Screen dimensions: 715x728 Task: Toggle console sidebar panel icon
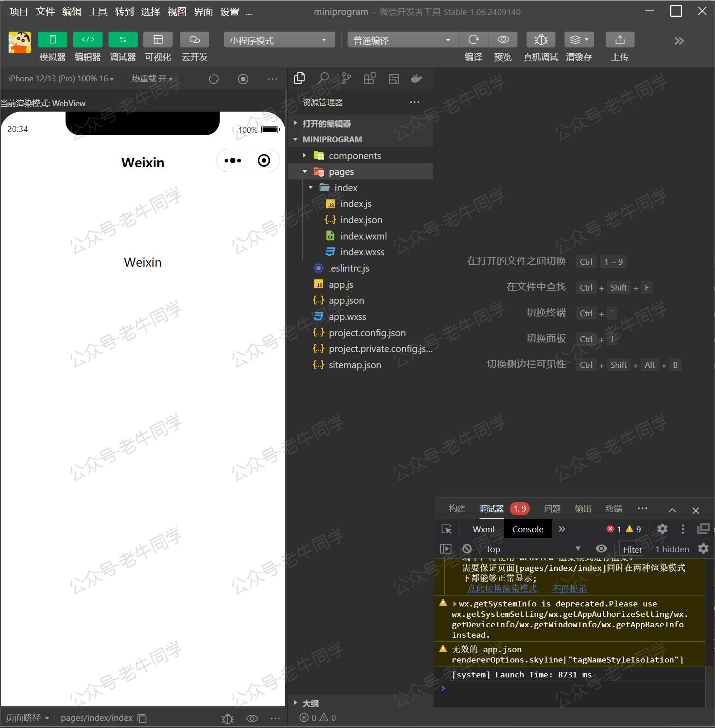point(446,549)
